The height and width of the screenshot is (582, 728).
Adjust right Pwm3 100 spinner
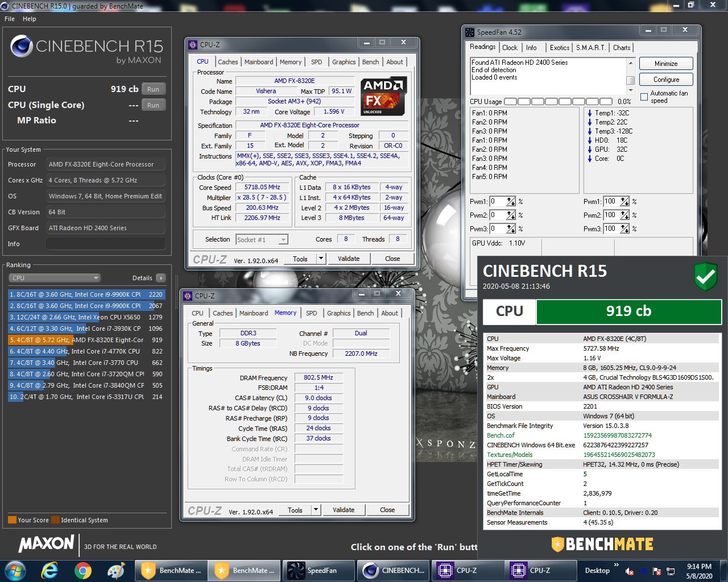click(624, 228)
